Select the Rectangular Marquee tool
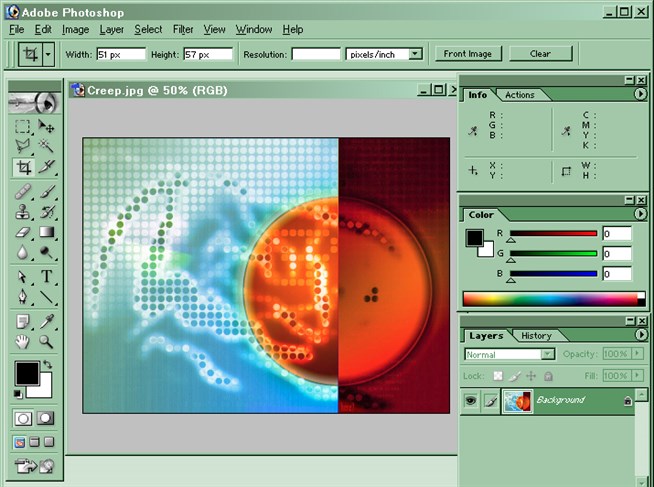This screenshot has width=654, height=487. (24, 127)
